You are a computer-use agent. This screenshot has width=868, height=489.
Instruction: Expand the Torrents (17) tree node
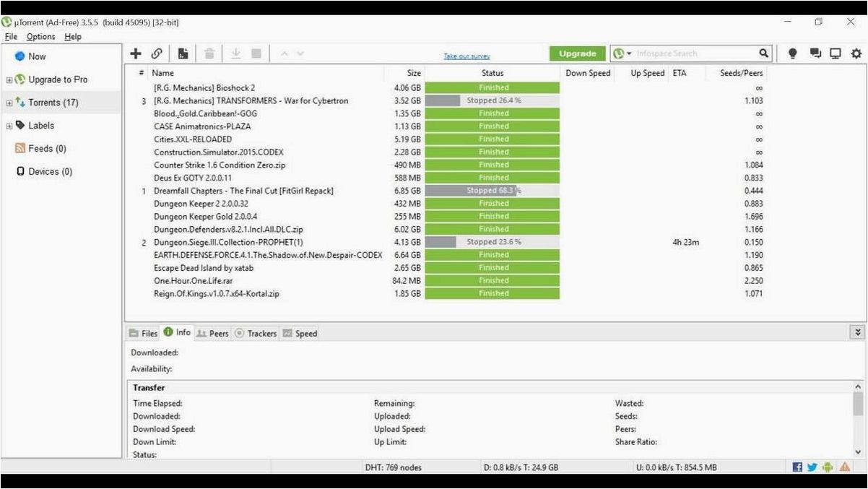click(9, 103)
